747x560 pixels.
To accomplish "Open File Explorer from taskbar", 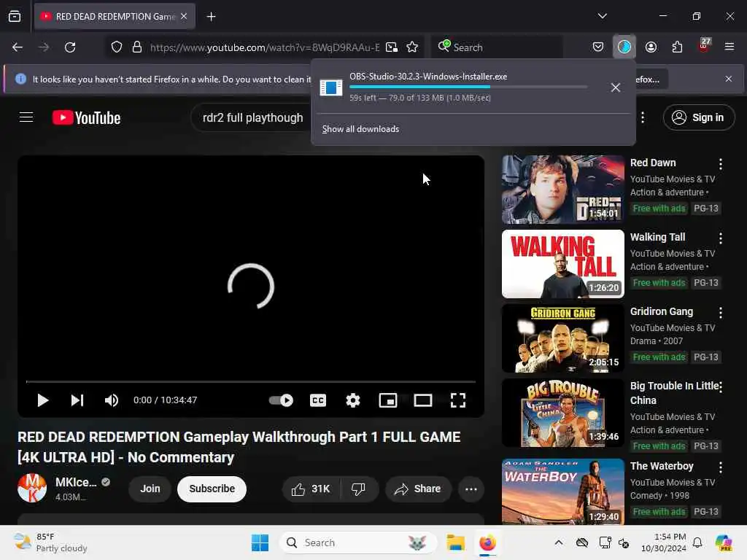I will pyautogui.click(x=455, y=542).
